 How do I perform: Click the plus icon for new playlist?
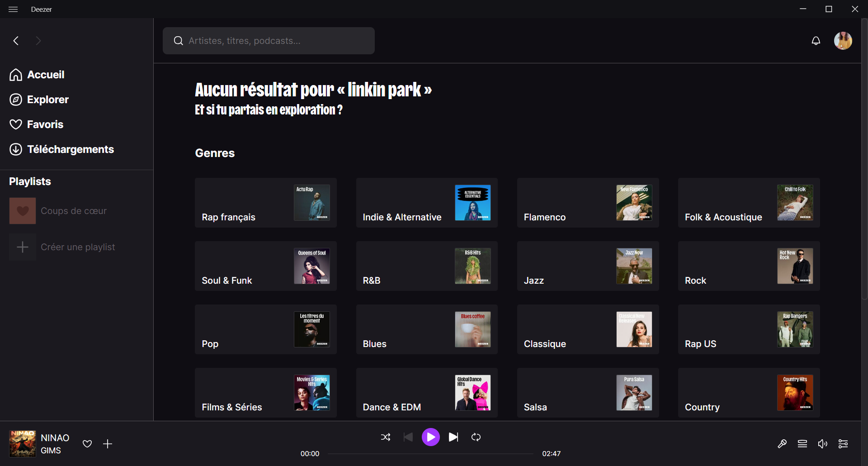click(x=23, y=247)
